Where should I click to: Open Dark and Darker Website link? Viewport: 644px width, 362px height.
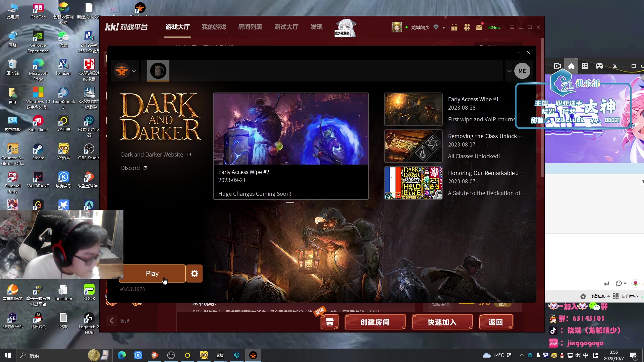click(156, 155)
